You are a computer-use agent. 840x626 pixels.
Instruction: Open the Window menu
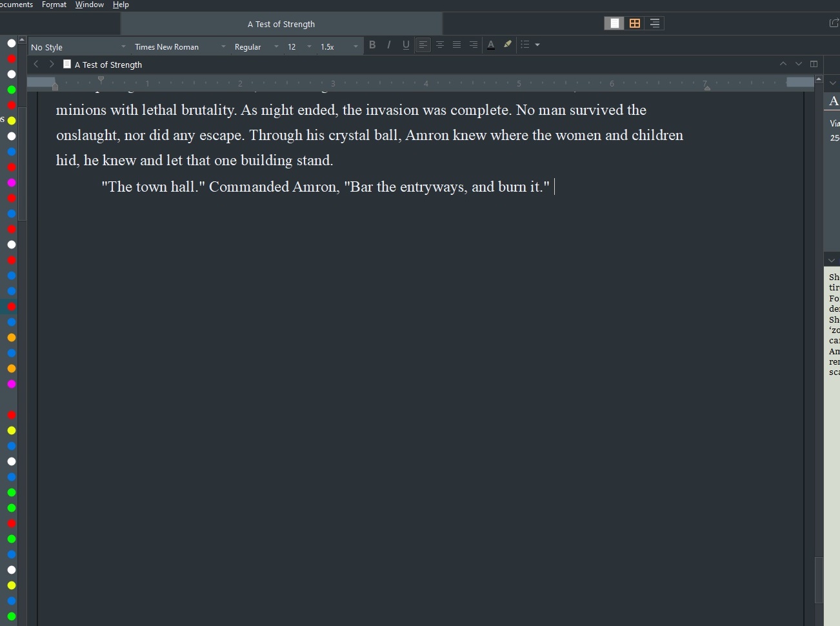(90, 5)
